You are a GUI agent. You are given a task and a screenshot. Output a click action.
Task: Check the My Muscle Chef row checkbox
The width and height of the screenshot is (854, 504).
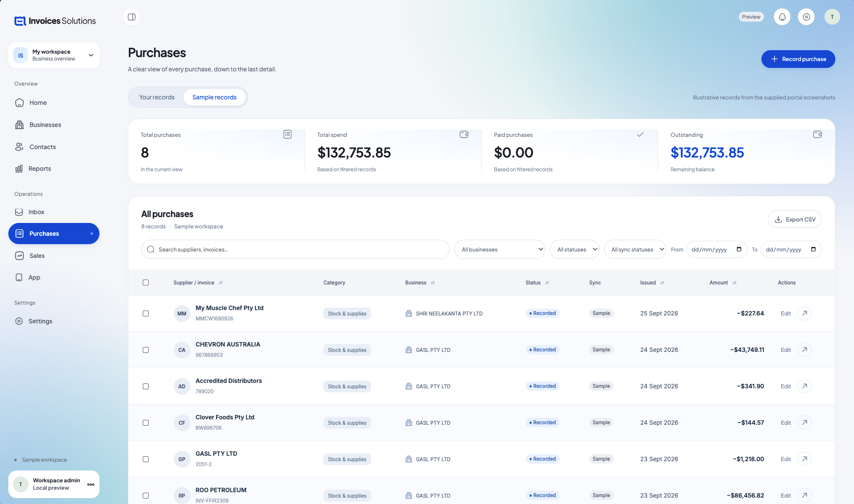146,314
